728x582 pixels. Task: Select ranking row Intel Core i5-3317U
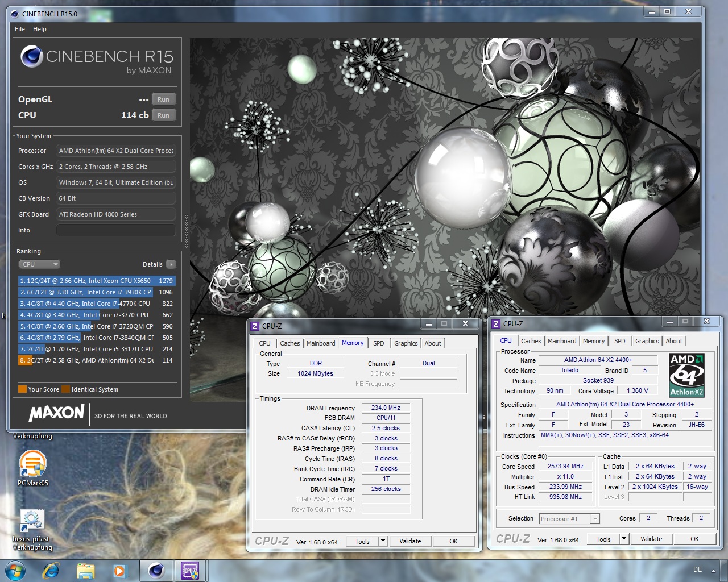97,349
